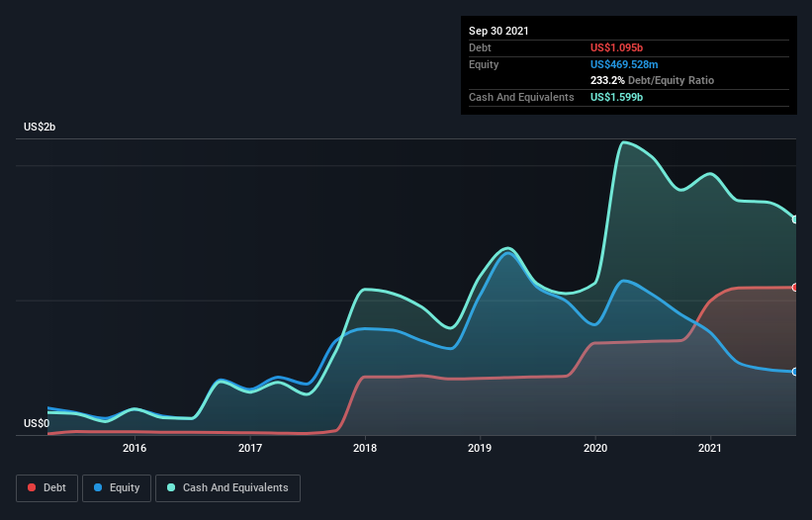Click the US$469.528m equity value
The height and width of the screenshot is (520, 812).
pyautogui.click(x=624, y=64)
